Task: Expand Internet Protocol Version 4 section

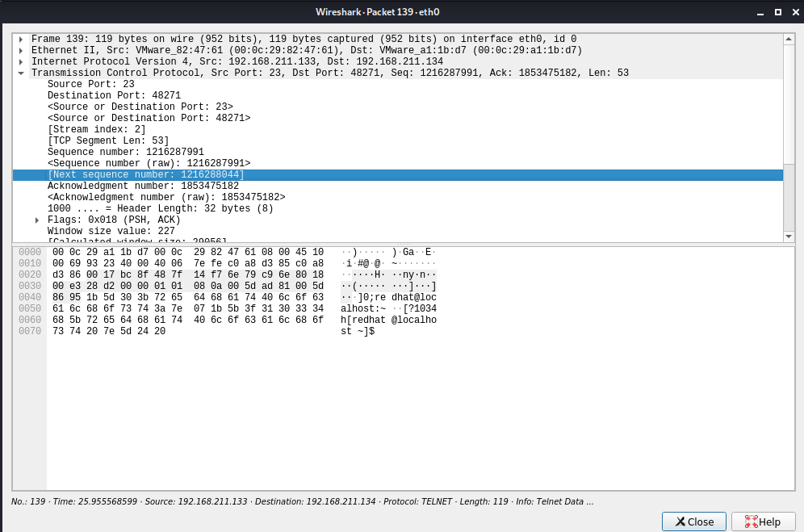Action: tap(22, 61)
